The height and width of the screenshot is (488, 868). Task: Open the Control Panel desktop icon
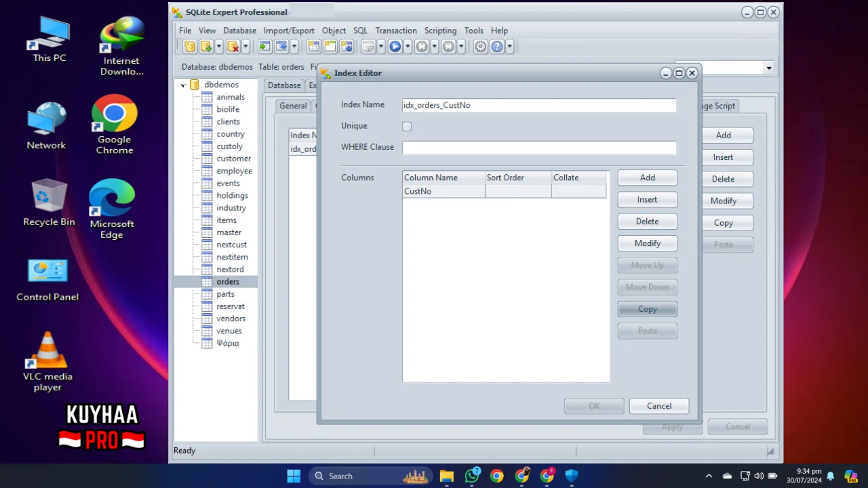[47, 280]
